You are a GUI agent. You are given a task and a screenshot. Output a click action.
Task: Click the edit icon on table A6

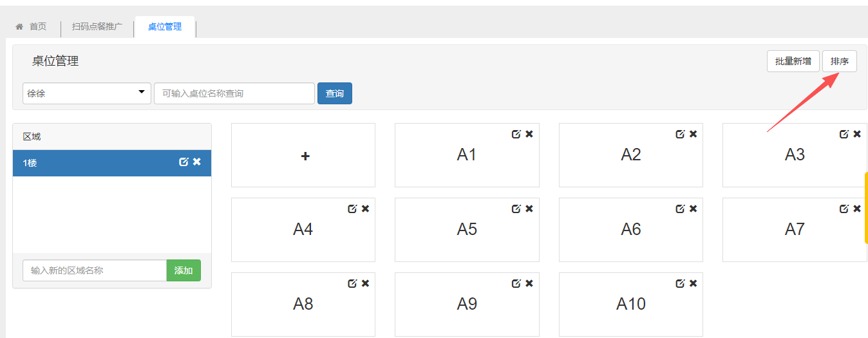coord(680,209)
